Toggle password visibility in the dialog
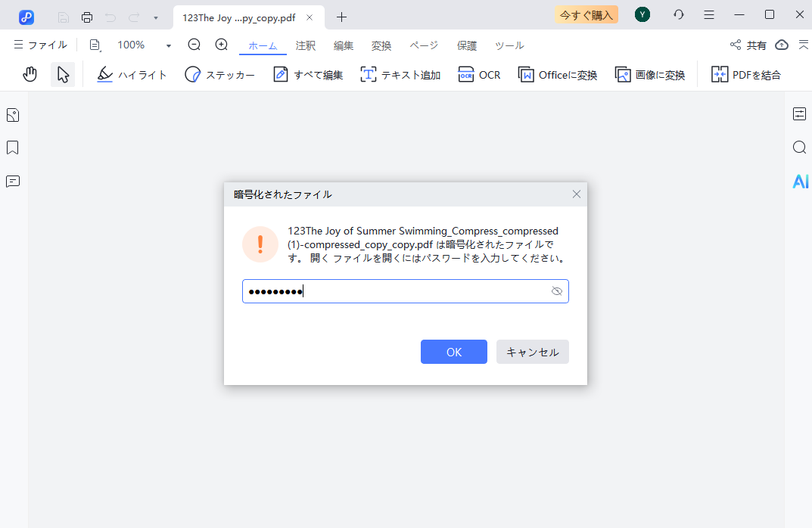812x528 pixels. 557,290
